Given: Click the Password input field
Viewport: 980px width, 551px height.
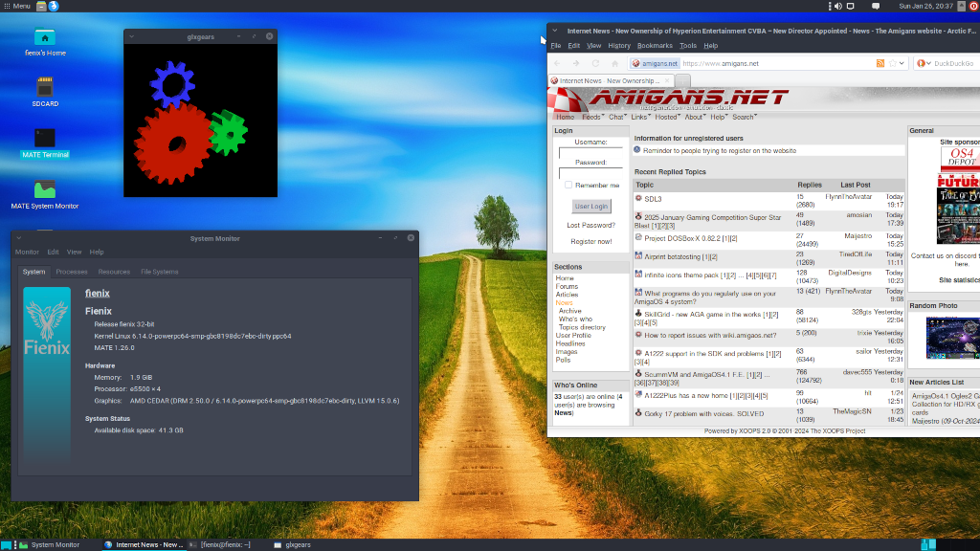Looking at the screenshot, I should [x=590, y=172].
